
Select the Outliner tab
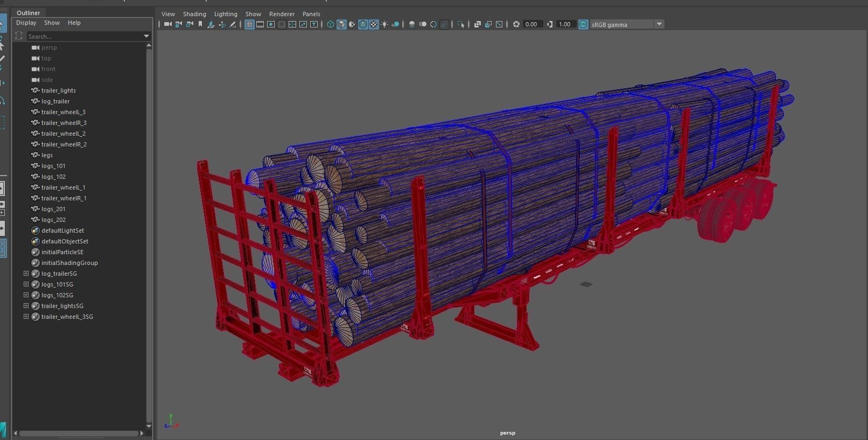pos(29,12)
